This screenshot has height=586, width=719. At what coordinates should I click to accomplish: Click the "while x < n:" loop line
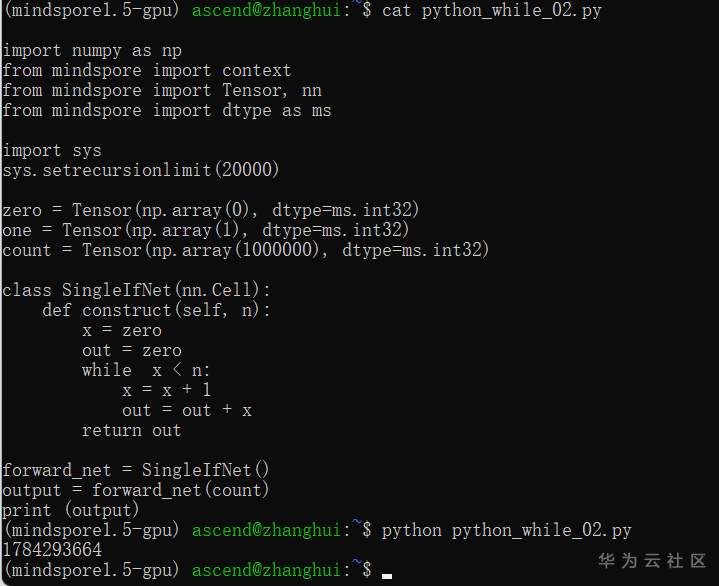coord(146,370)
